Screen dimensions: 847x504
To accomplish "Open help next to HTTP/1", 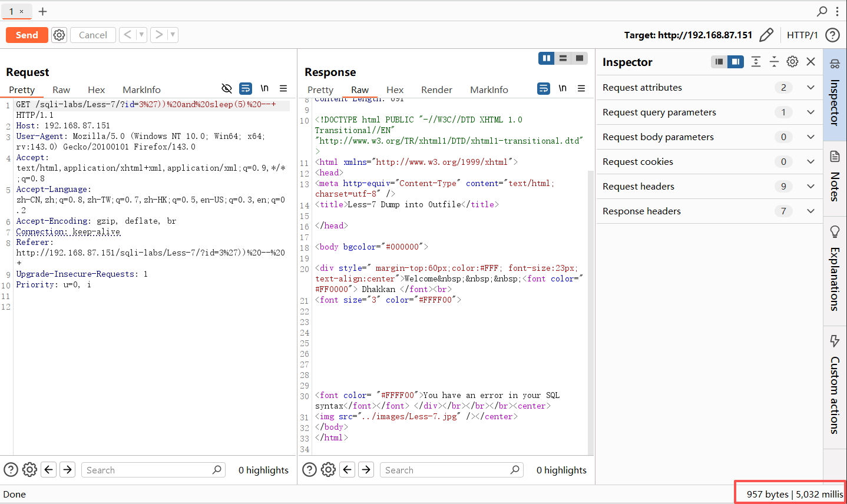I will point(832,35).
